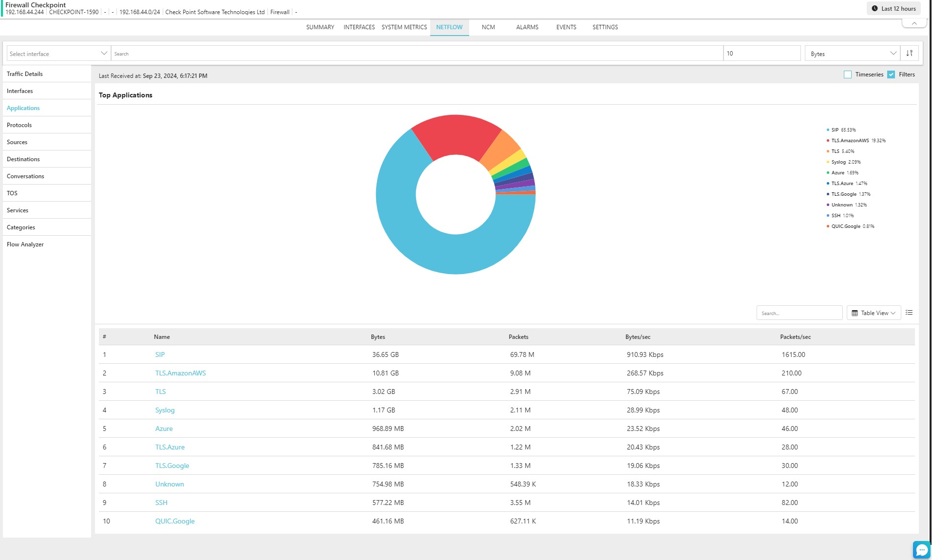The image size is (932, 560).
Task: Click the sort order icon beside Bytes
Action: pos(909,54)
